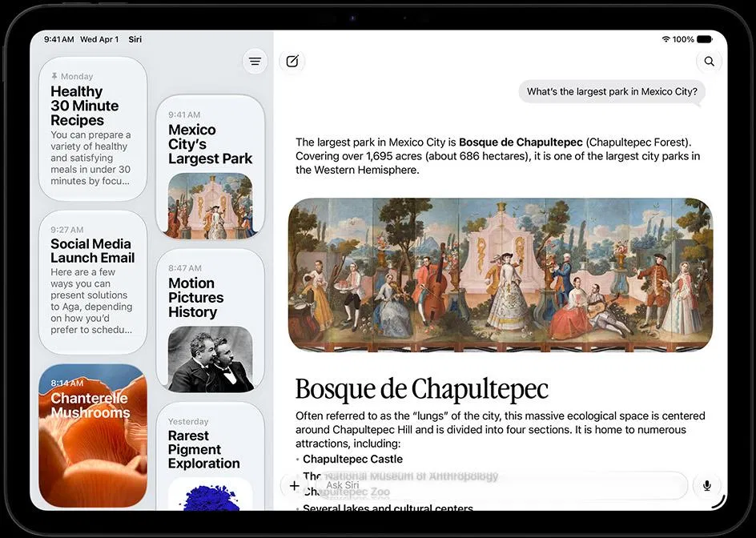Tap the Siri label in status bar
The height and width of the screenshot is (538, 756).
tap(135, 39)
